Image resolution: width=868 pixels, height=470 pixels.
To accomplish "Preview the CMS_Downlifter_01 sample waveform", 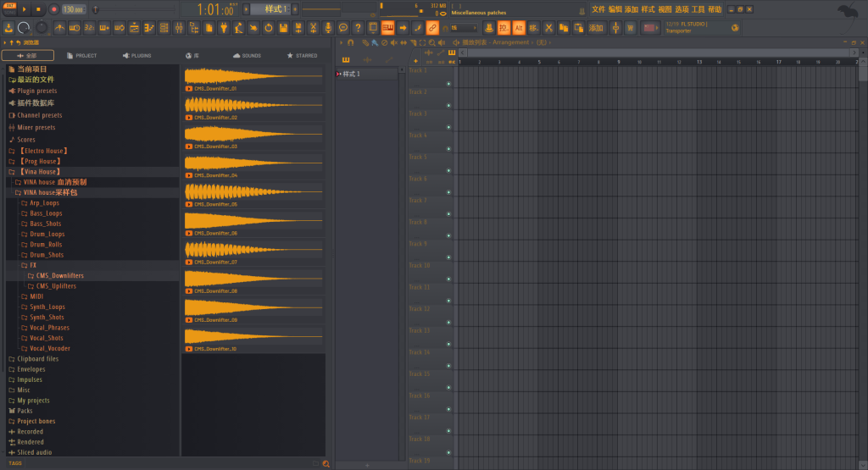I will pyautogui.click(x=253, y=75).
